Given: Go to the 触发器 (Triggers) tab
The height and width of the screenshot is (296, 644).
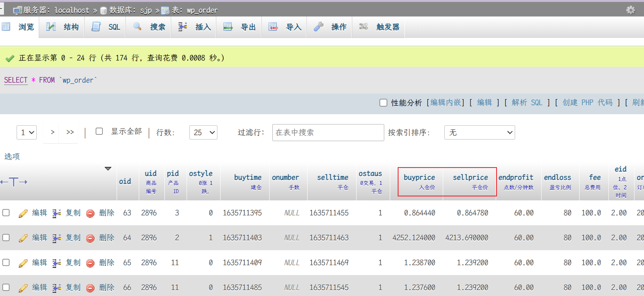Looking at the screenshot, I should (x=379, y=27).
